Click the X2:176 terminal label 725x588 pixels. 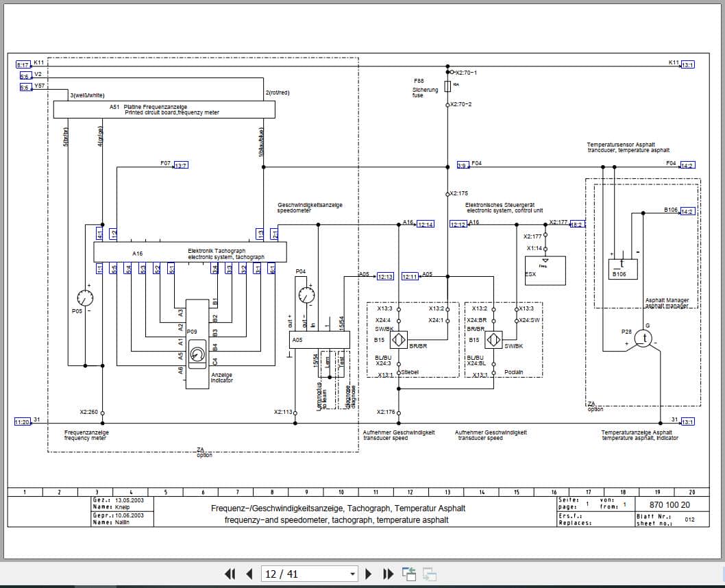point(386,412)
